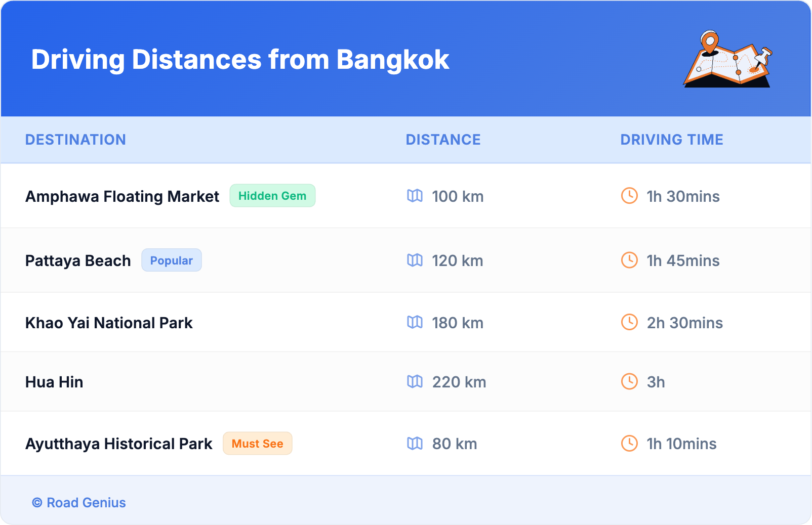812x525 pixels.
Task: Click the clock icon beside 3h
Action: (629, 381)
